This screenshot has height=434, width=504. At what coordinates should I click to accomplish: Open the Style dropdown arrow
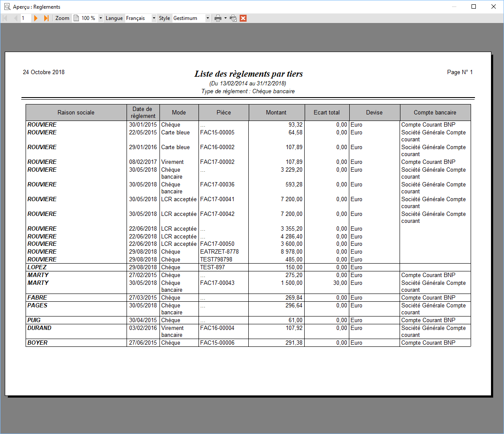[208, 18]
